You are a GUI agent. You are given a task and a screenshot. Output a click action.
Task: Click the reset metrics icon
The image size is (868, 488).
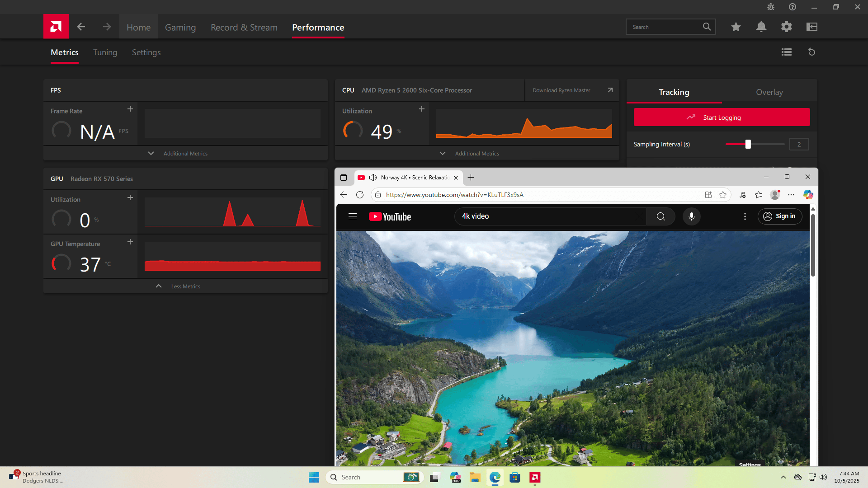[x=812, y=52]
